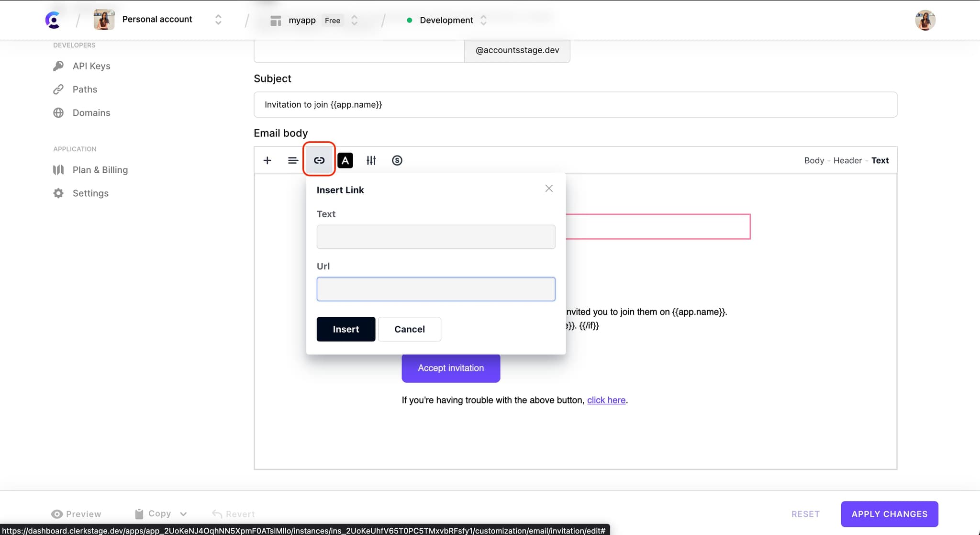Click the green Development status dot
Image resolution: width=980 pixels, height=535 pixels.
409,20
